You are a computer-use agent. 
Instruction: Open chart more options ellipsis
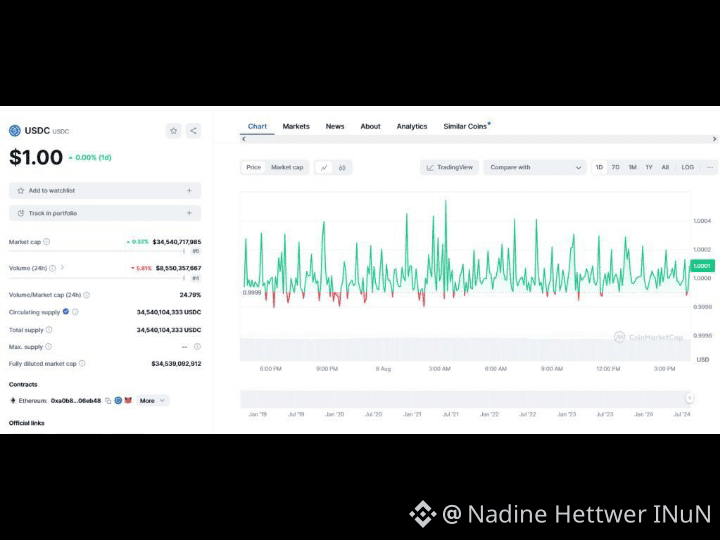click(710, 168)
